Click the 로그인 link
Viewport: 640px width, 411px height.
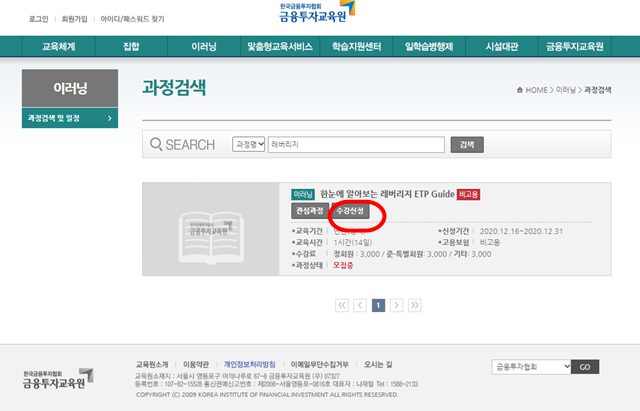pos(38,19)
